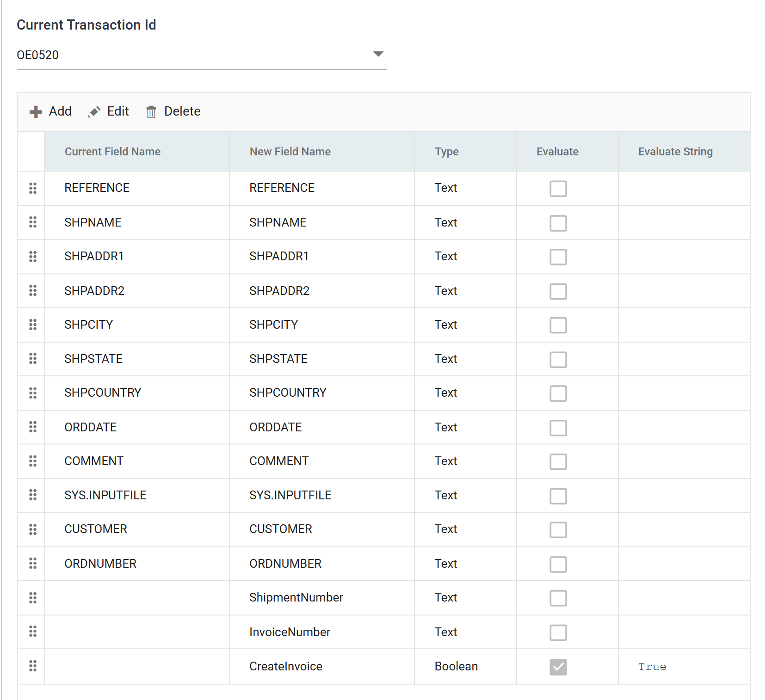Screen dimensions: 766x700
Task: Check Evaluate box for COMMENT
Action: tap(558, 461)
